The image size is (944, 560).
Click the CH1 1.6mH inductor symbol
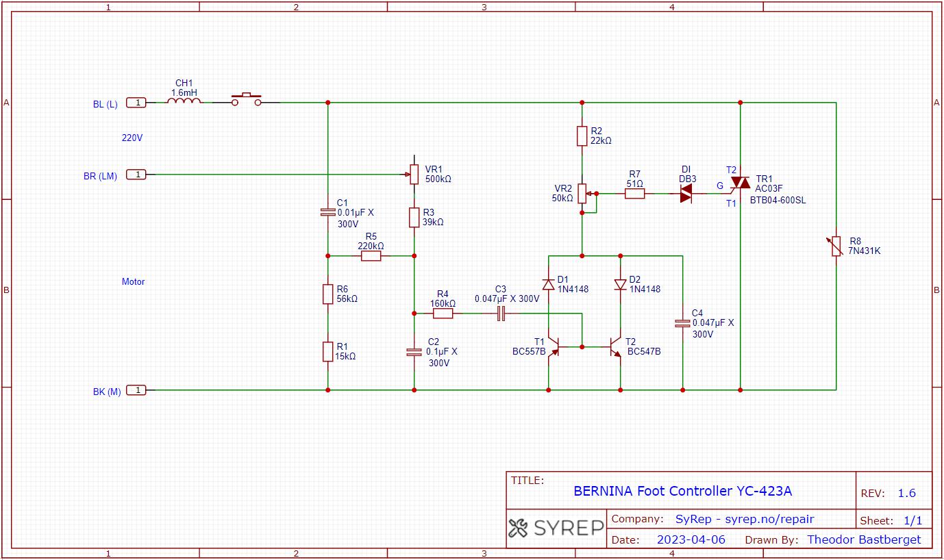(x=184, y=101)
